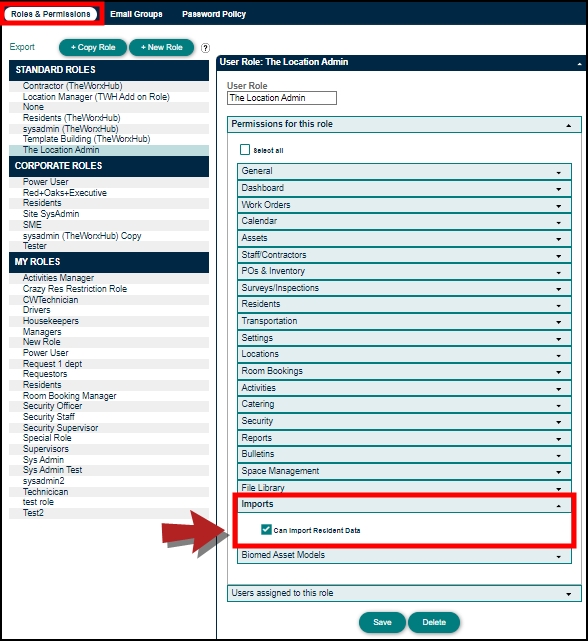588x641 pixels.
Task: Uncheck Can Import Resident Data
Action: point(266,530)
